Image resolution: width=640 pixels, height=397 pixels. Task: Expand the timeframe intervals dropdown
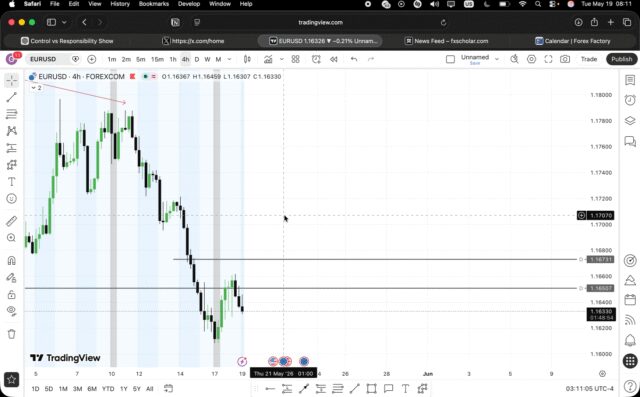tap(229, 59)
